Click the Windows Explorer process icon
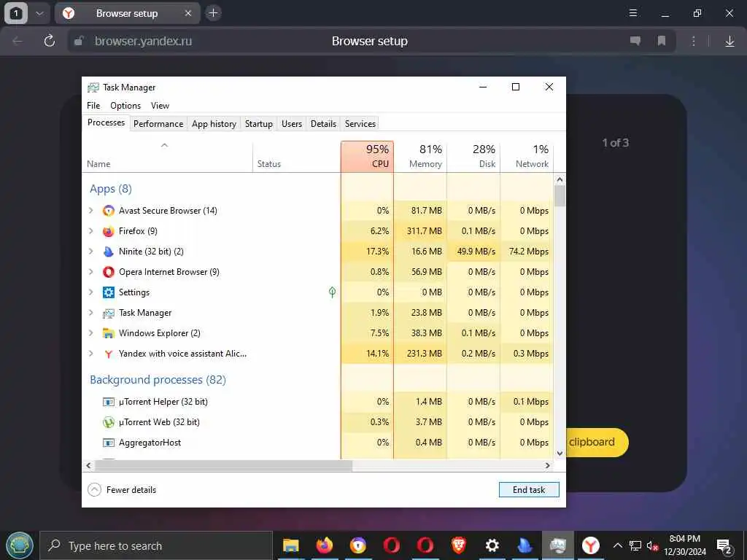The height and width of the screenshot is (560, 747). 109,333
